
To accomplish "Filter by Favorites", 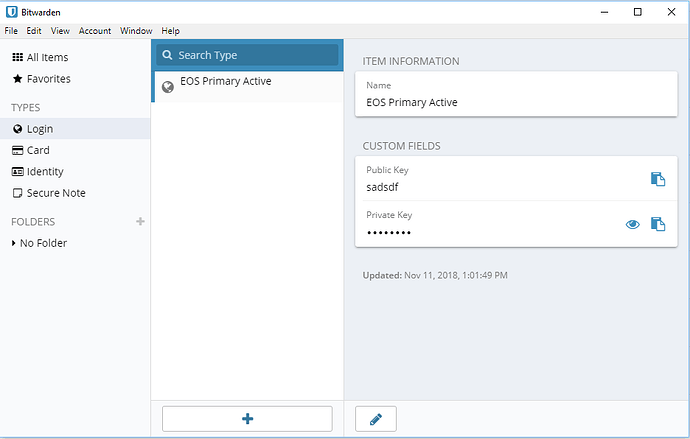I will [41, 79].
